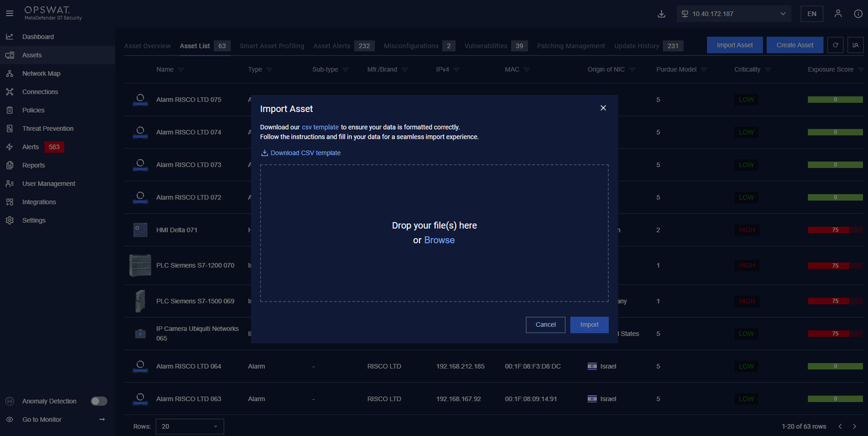Image resolution: width=868 pixels, height=436 pixels.
Task: Open the Exposure Score column filter
Action: 861,70
